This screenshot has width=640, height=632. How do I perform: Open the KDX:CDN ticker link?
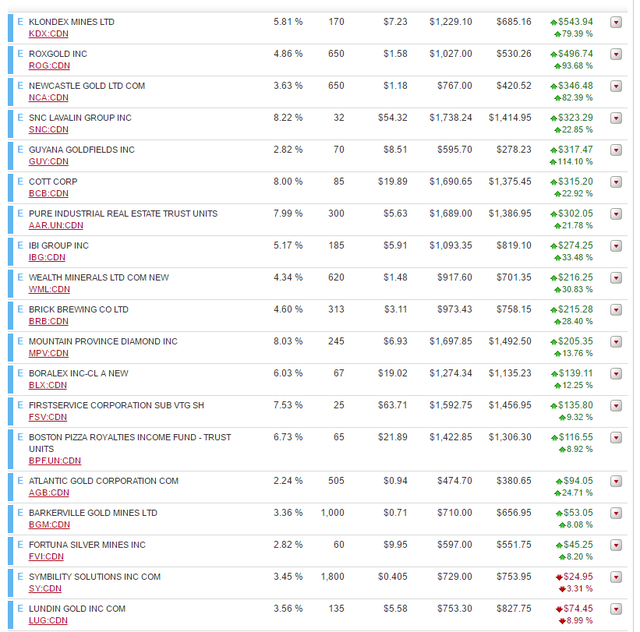tap(48, 33)
